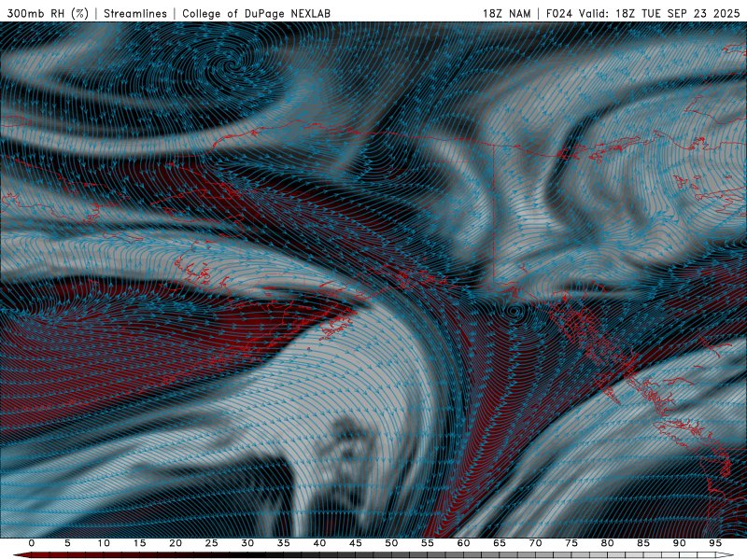
Task: Click the '30' value on the RH scale
Action: pos(247,543)
